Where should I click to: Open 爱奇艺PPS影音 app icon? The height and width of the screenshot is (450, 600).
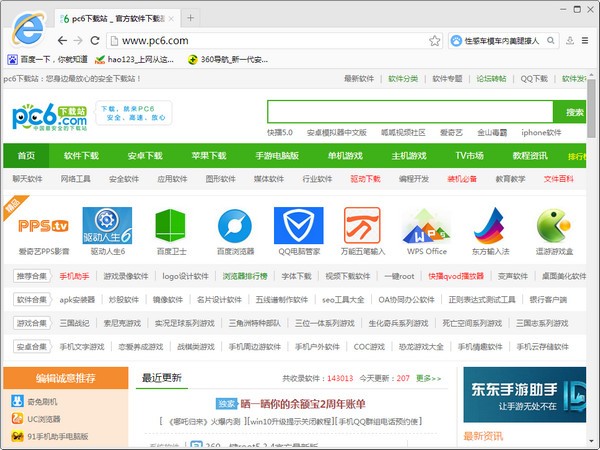[x=43, y=226]
